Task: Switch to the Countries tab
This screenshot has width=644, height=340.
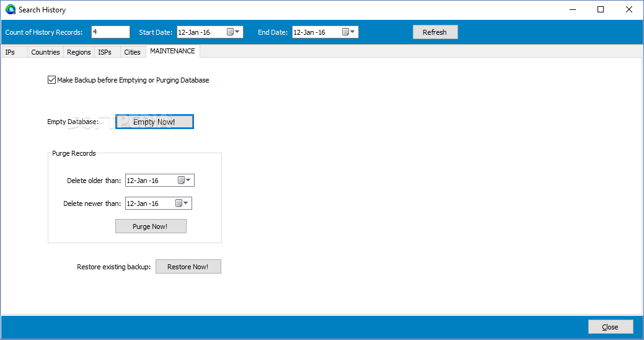Action: tap(46, 52)
